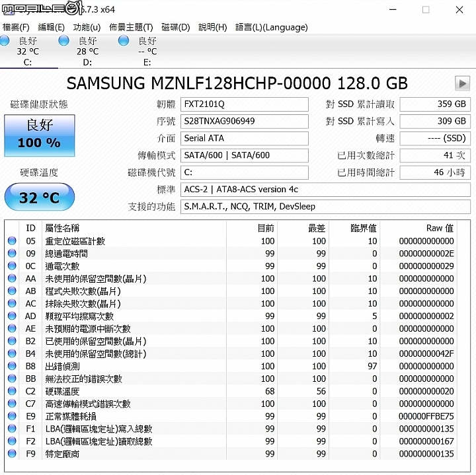Click the transfer mode field SATA/600 | SATA/600
476x475 pixels.
245,155
